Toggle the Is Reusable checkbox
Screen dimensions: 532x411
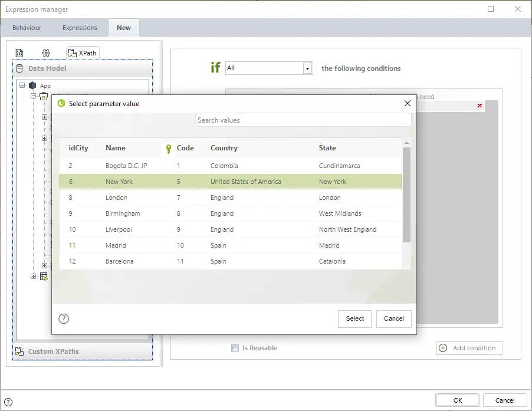(235, 348)
